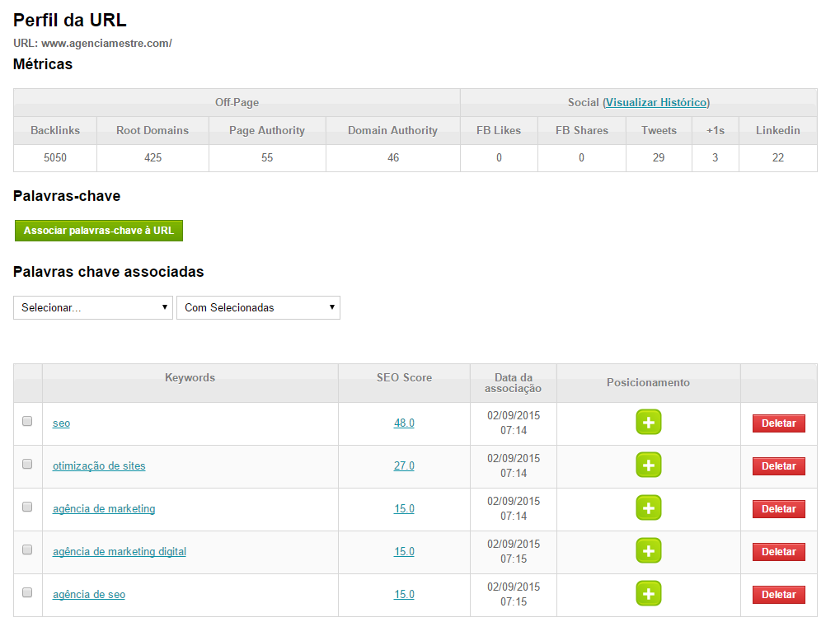840x636 pixels.
Task: Click the SEO Score column header
Action: (404, 378)
